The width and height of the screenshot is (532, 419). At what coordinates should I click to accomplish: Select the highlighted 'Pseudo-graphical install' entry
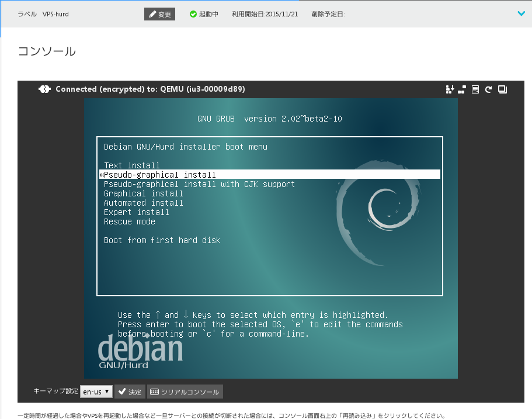(270, 175)
